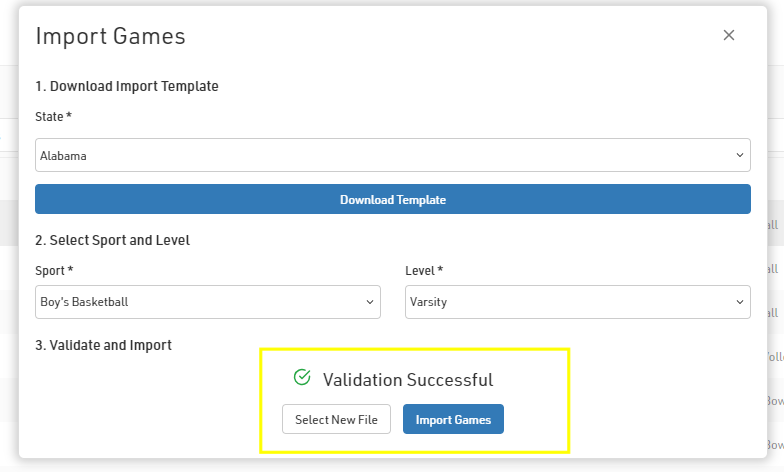Screen dimensions: 784x472
Task: Click the chevron arrow on Sport dropdown
Action: pos(369,302)
